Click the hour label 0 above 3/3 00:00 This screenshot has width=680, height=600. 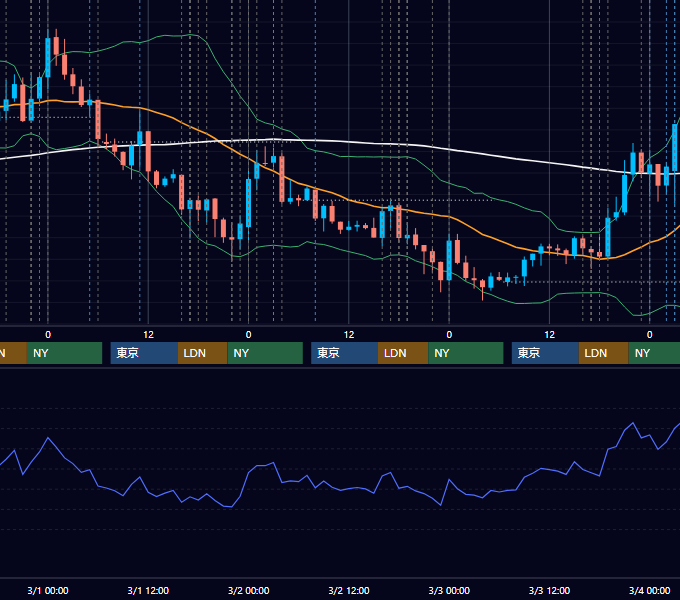point(449,335)
